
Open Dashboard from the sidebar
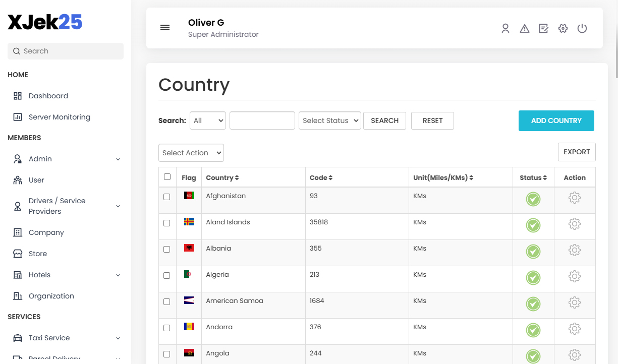(48, 96)
